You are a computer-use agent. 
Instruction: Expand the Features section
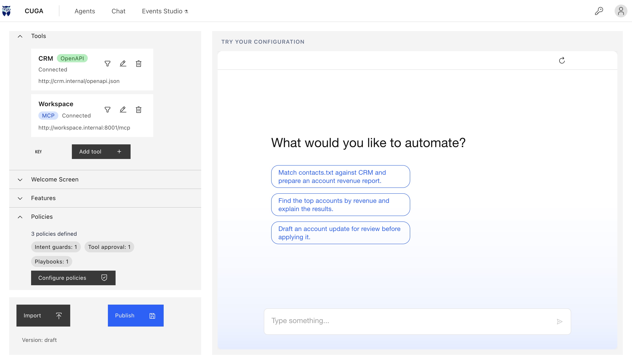(20, 198)
